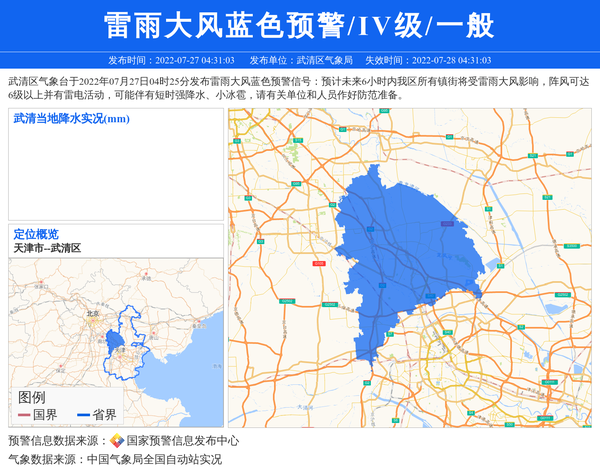Click the empty rainfall chart panel
This screenshot has height=471, width=600.
pos(115,172)
